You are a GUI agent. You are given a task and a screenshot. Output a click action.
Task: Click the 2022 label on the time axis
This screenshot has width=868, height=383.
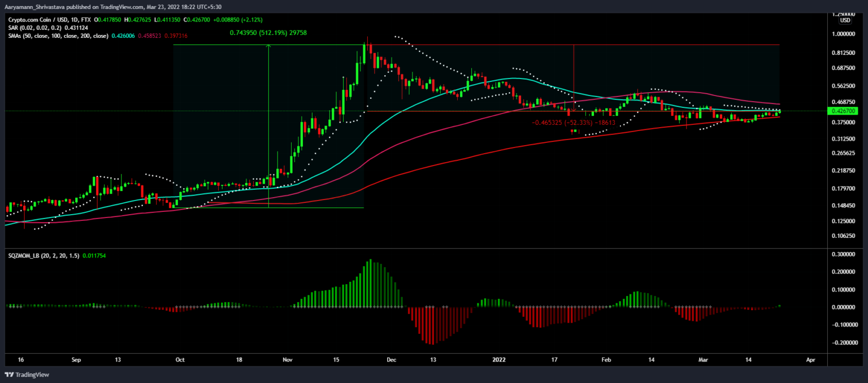[498, 359]
